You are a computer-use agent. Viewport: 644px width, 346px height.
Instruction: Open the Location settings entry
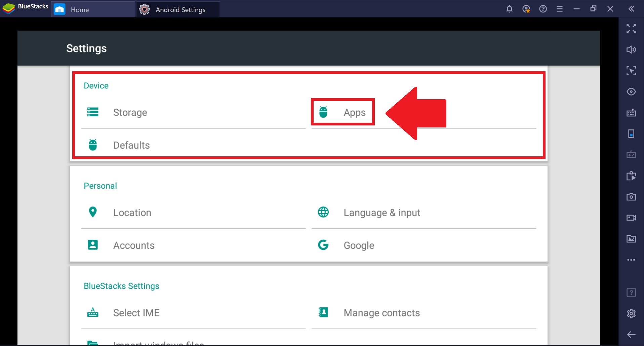tap(193, 213)
